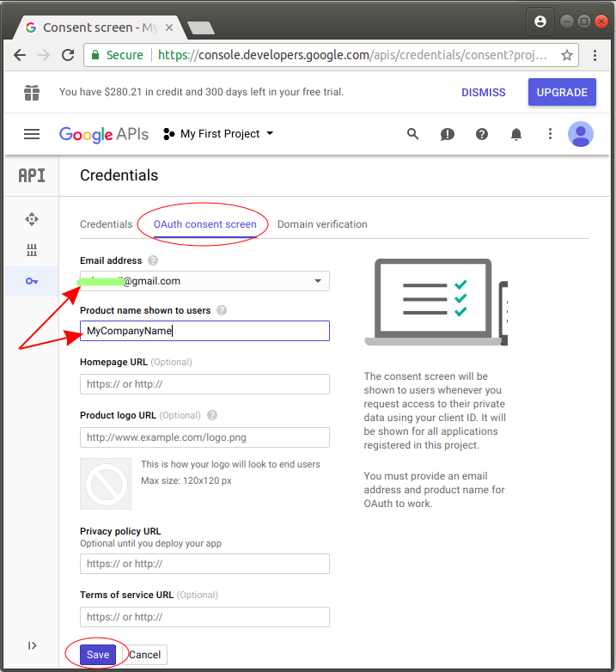Click the browser forward arrow

(44, 55)
